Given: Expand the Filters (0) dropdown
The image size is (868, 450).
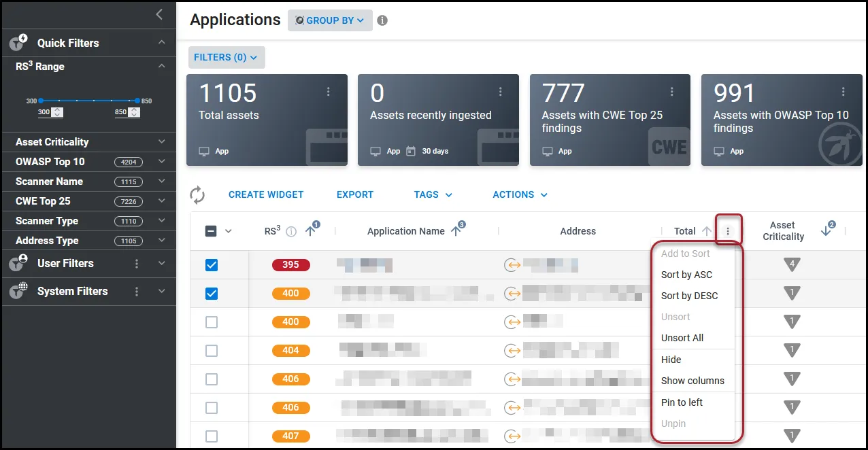Looking at the screenshot, I should [x=227, y=58].
